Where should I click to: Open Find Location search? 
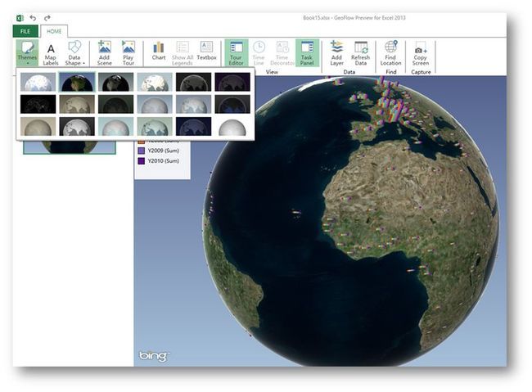click(390, 54)
